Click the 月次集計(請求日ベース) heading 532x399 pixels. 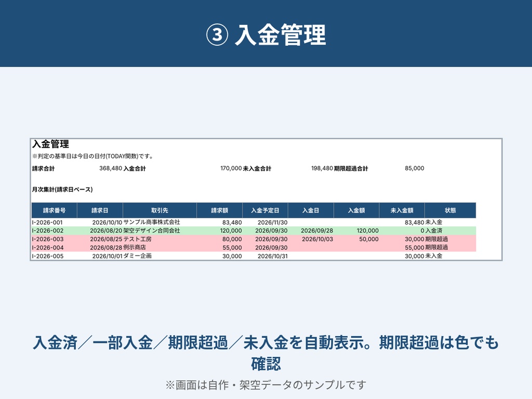62,190
